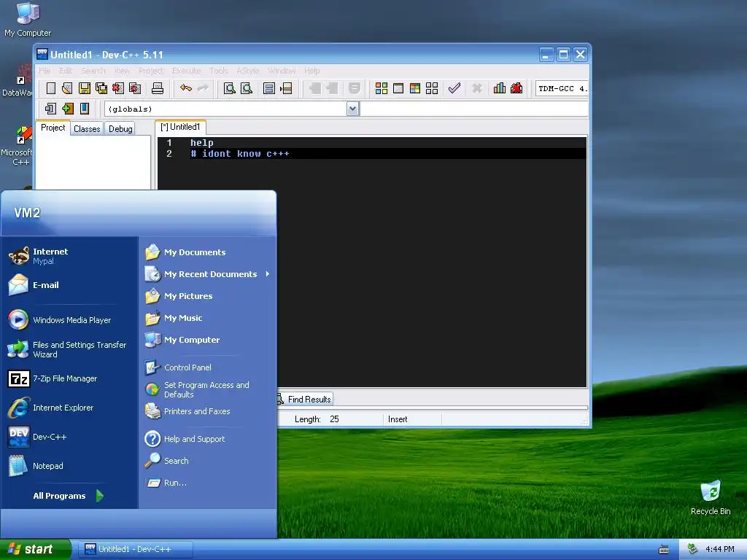Click the Find magnifier icon
The width and height of the screenshot is (747, 560).
229,88
